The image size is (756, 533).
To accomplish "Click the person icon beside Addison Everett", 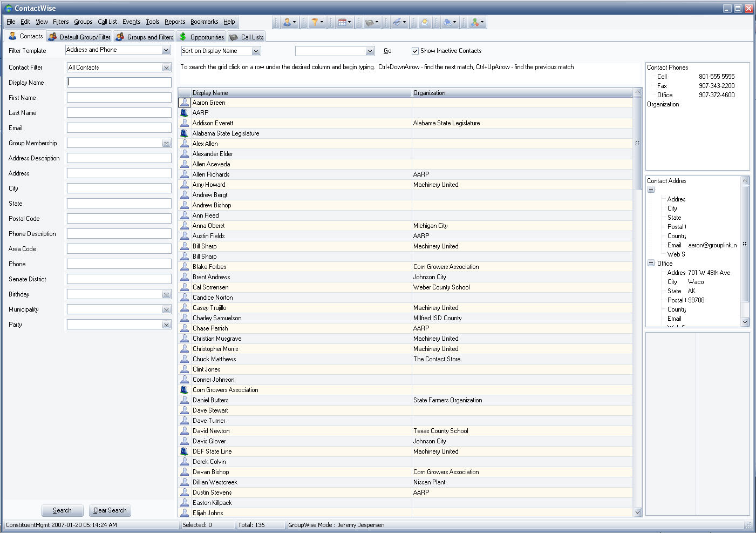I will point(185,123).
